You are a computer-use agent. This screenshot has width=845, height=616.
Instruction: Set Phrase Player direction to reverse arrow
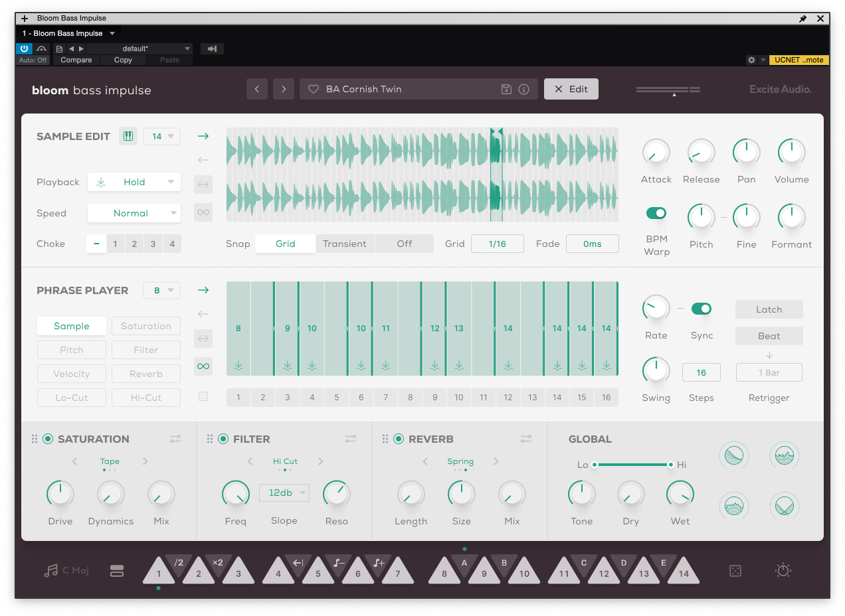(x=203, y=314)
